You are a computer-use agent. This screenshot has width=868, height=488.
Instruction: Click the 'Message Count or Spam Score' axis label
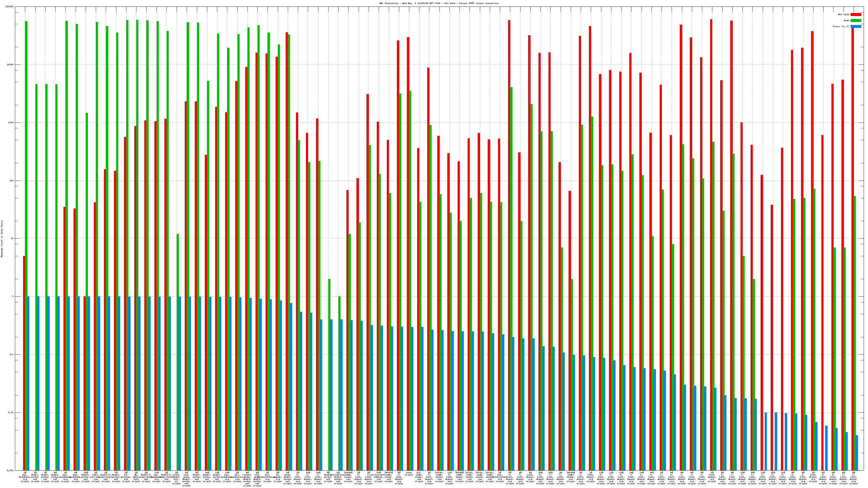tap(2, 239)
